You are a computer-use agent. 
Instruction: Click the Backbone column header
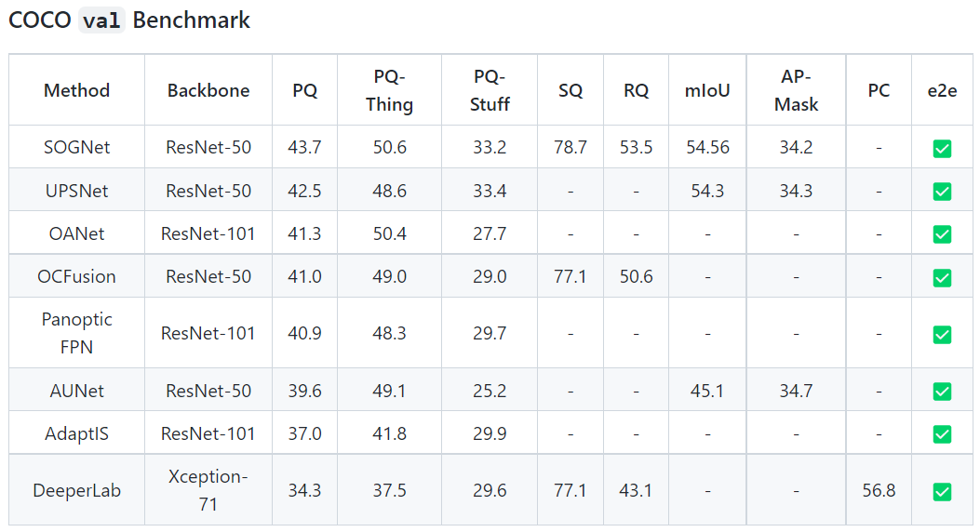(208, 90)
